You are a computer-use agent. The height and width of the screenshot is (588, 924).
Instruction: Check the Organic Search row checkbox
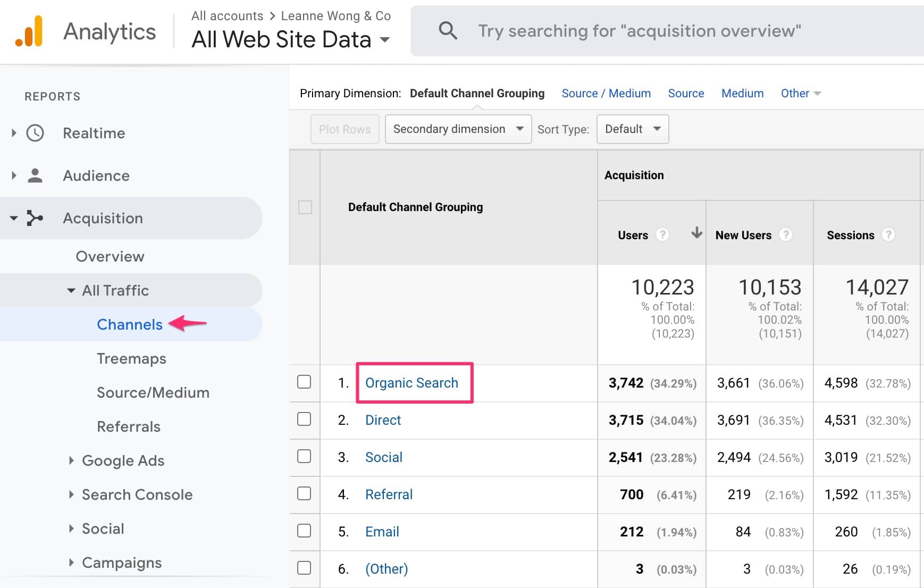[304, 382]
